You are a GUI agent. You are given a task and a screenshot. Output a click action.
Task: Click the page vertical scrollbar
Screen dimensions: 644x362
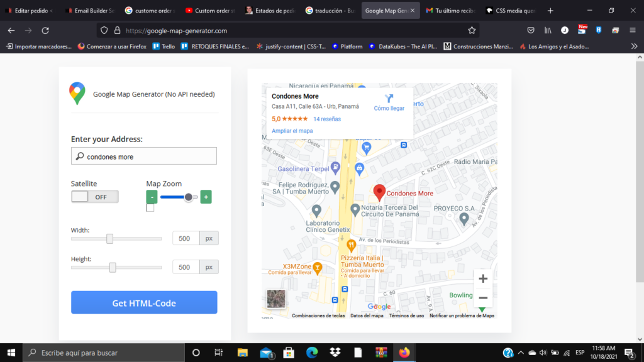(640, 172)
